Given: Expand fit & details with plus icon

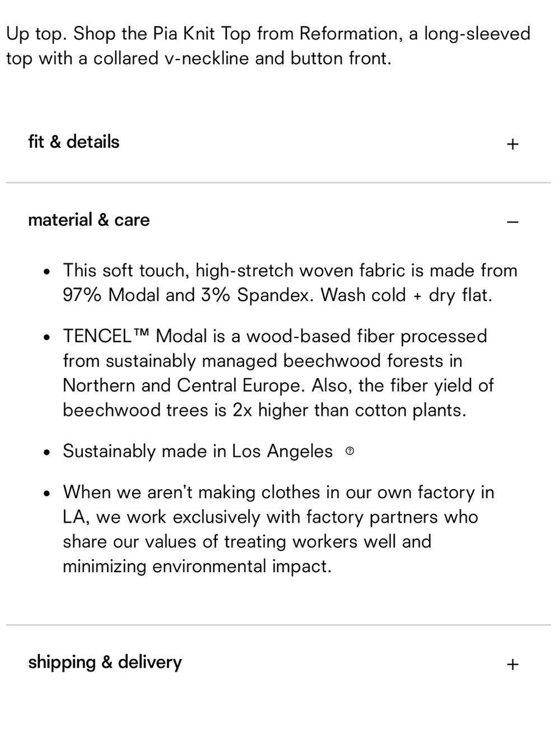Looking at the screenshot, I should (512, 144).
